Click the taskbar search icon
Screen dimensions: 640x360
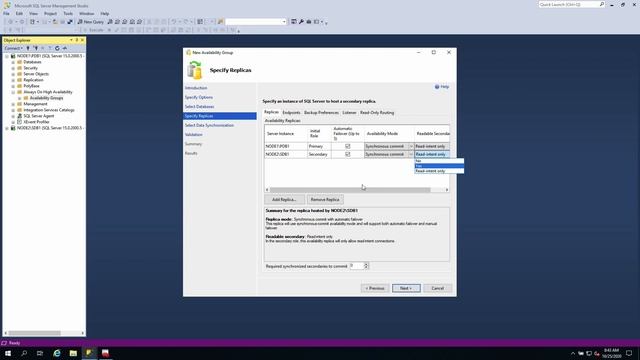point(24,353)
